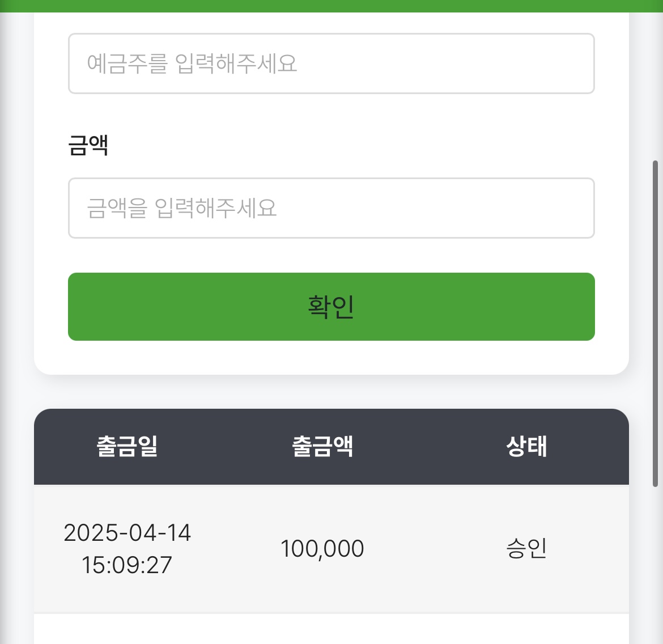The width and height of the screenshot is (663, 644).
Task: Click the green top header bar
Action: 331,6
